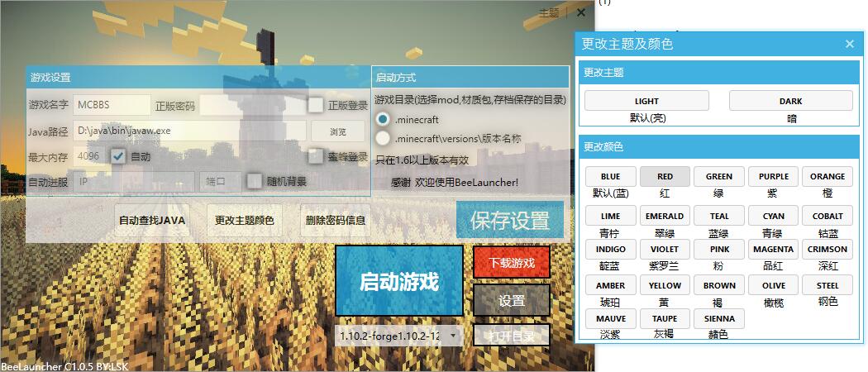Set accent to OLIVE
868x372 pixels.
(773, 286)
